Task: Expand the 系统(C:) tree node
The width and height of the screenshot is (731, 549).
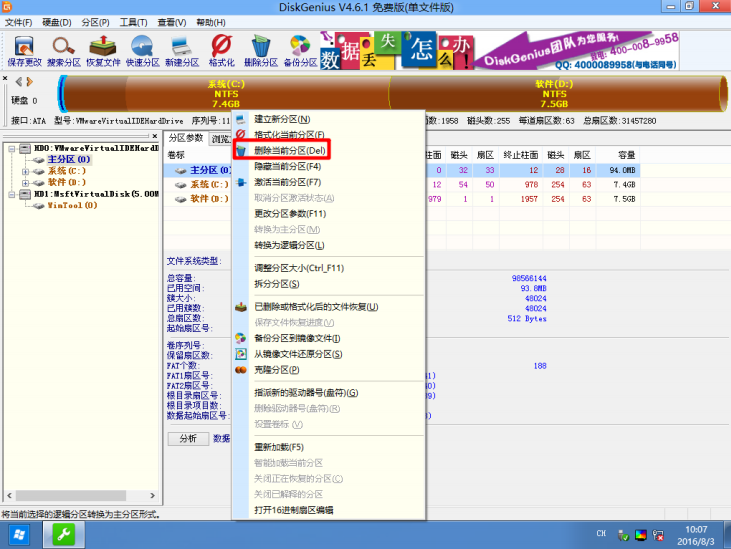Action: 25,172
